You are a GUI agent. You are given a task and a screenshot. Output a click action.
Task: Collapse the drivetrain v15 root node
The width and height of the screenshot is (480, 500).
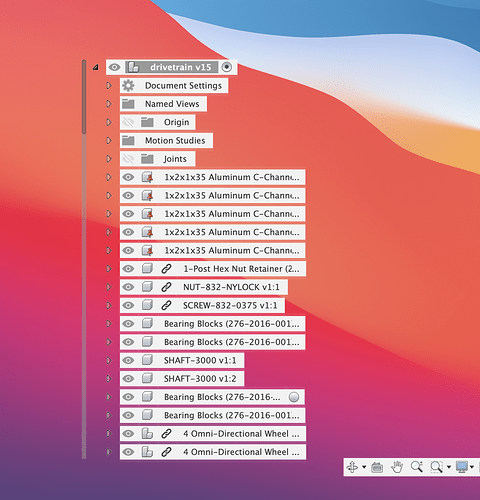(x=96, y=67)
